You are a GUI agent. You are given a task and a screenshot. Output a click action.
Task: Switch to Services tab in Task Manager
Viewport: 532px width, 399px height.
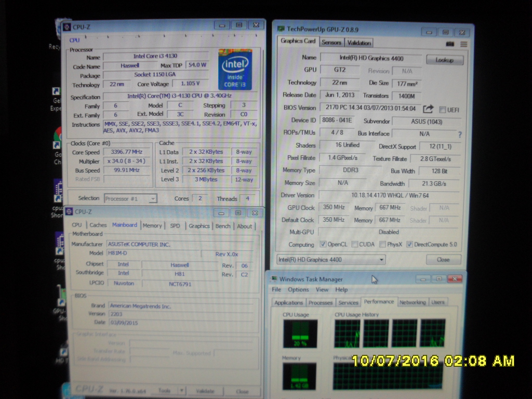click(x=348, y=303)
